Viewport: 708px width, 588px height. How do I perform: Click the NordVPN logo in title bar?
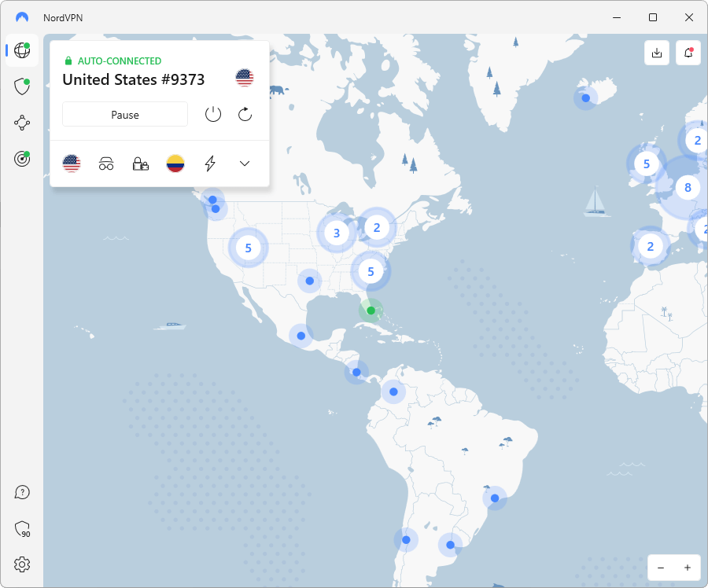[x=22, y=17]
